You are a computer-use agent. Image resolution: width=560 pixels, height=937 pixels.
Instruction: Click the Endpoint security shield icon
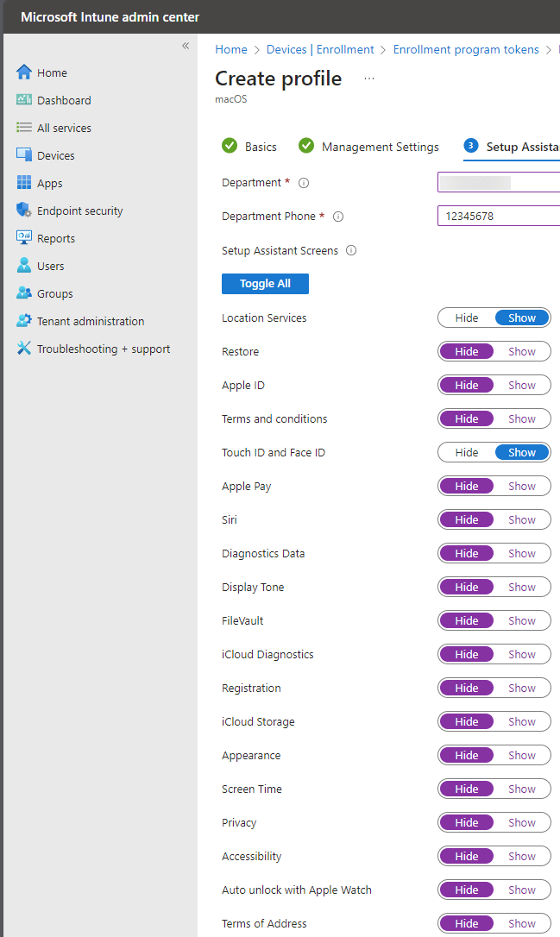coord(24,210)
